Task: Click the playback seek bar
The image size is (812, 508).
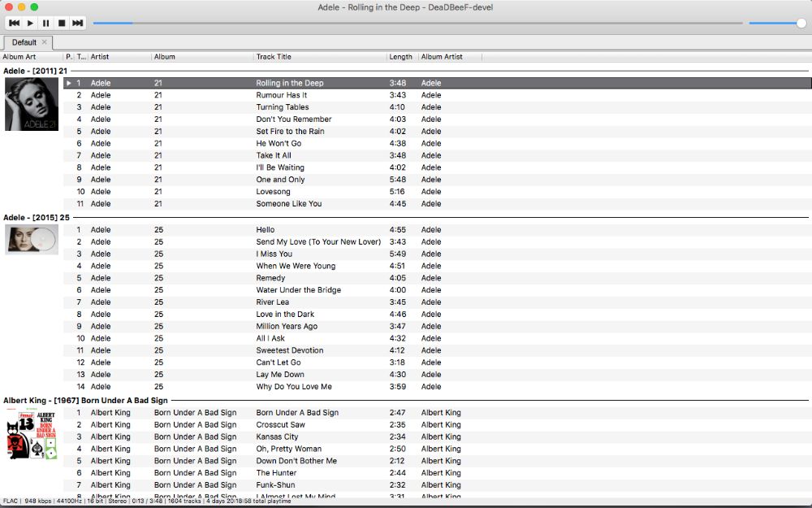Action: coord(418,23)
